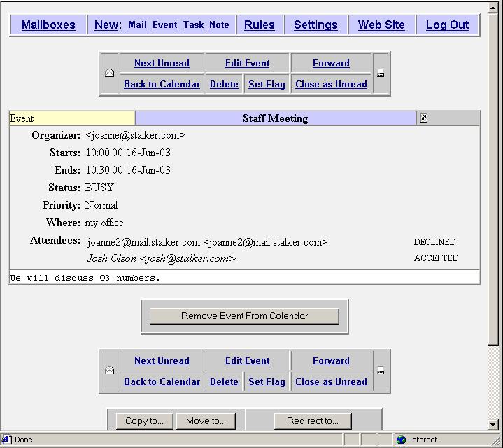This screenshot has width=503, height=448.
Task: Click Back to Calendar in the bottom toolbar
Action: [162, 382]
